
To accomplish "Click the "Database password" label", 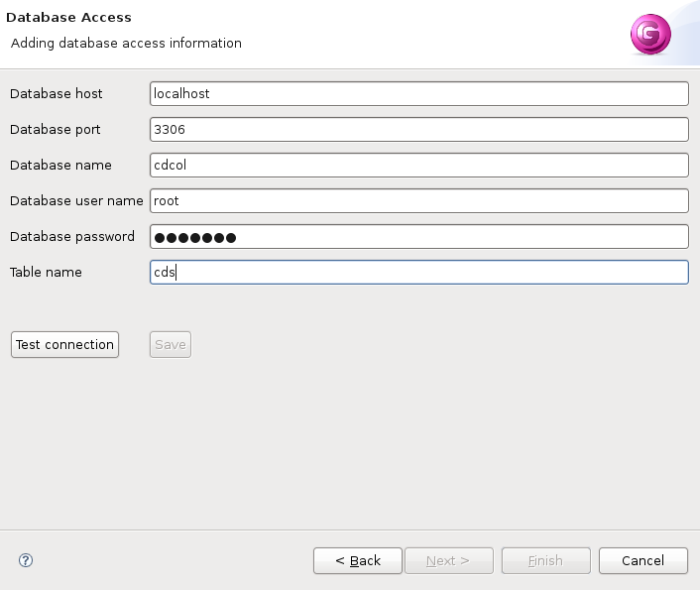I will point(72,236).
